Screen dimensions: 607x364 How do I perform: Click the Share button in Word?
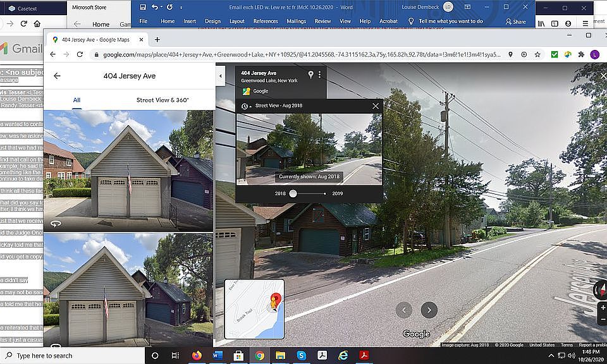click(516, 21)
